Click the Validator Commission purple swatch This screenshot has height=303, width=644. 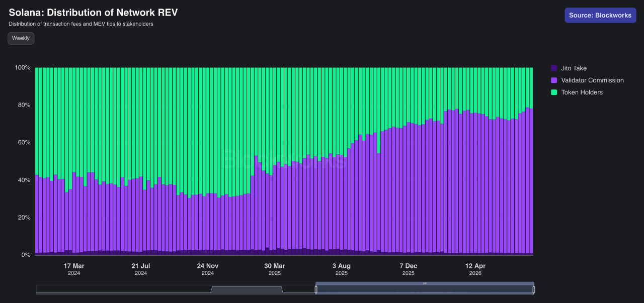pyautogui.click(x=554, y=80)
